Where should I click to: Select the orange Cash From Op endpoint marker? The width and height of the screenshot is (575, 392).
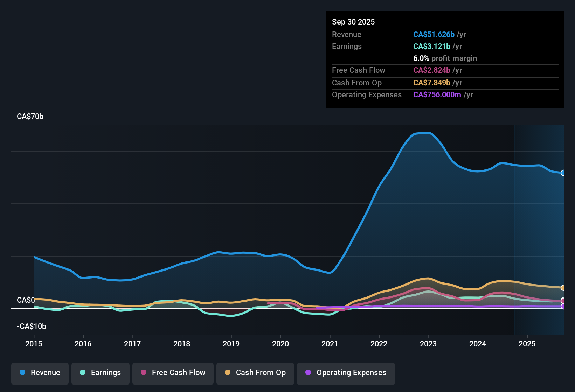pyautogui.click(x=563, y=288)
